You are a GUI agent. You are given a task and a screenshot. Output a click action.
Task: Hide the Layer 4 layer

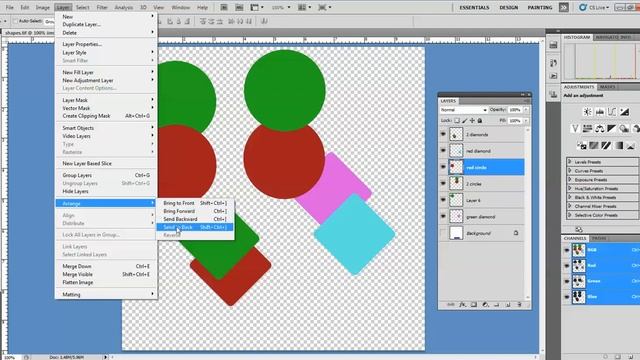coord(443,200)
